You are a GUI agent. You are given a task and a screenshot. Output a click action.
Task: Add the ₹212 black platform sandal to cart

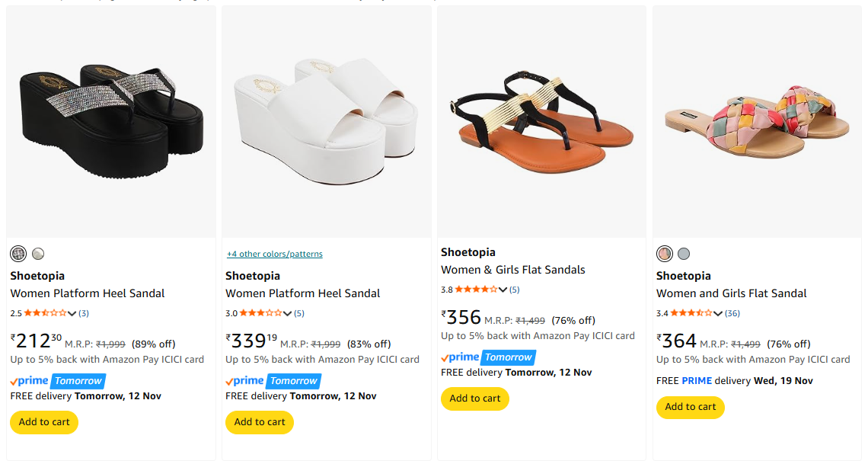[x=44, y=422]
